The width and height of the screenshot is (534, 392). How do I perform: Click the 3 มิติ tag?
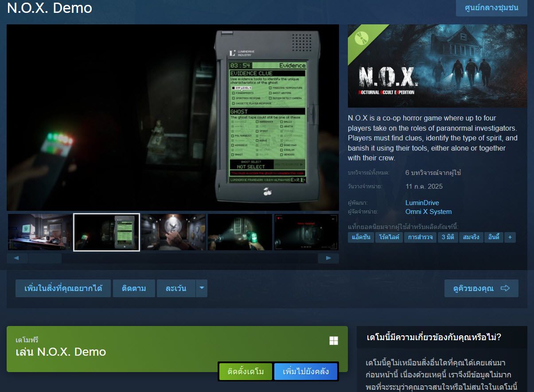tap(448, 237)
